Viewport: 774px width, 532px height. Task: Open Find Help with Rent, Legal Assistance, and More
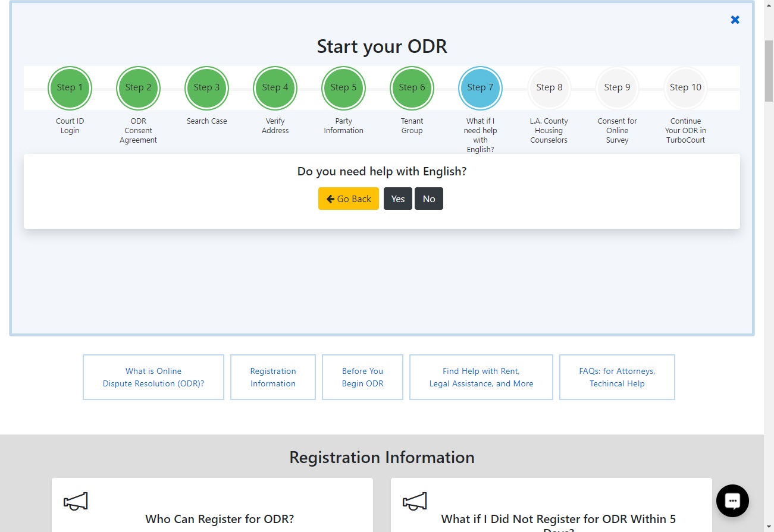tap(481, 377)
